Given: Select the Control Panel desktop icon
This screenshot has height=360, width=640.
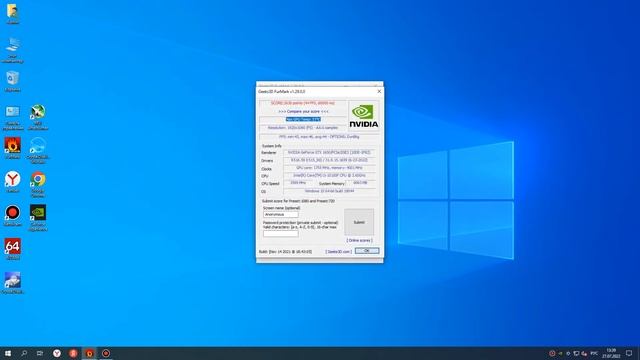Looking at the screenshot, I should (13, 118).
